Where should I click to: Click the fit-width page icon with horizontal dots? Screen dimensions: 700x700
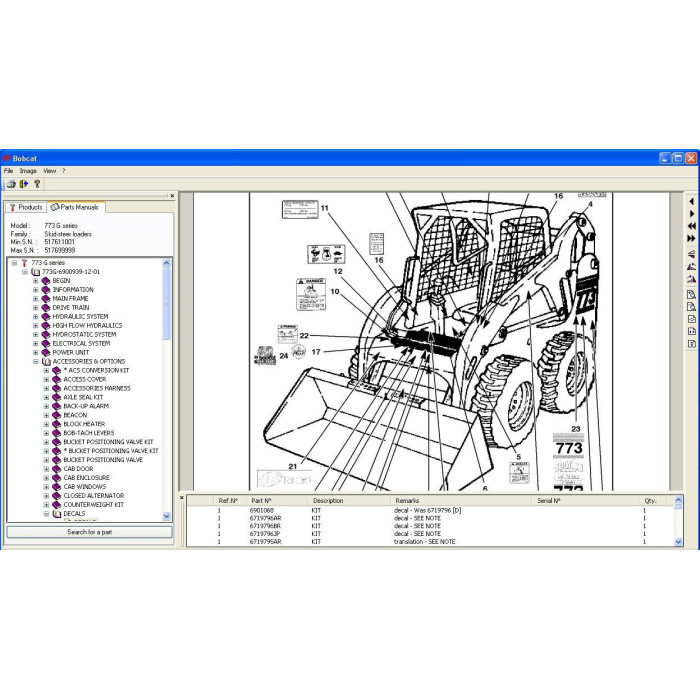point(691,331)
